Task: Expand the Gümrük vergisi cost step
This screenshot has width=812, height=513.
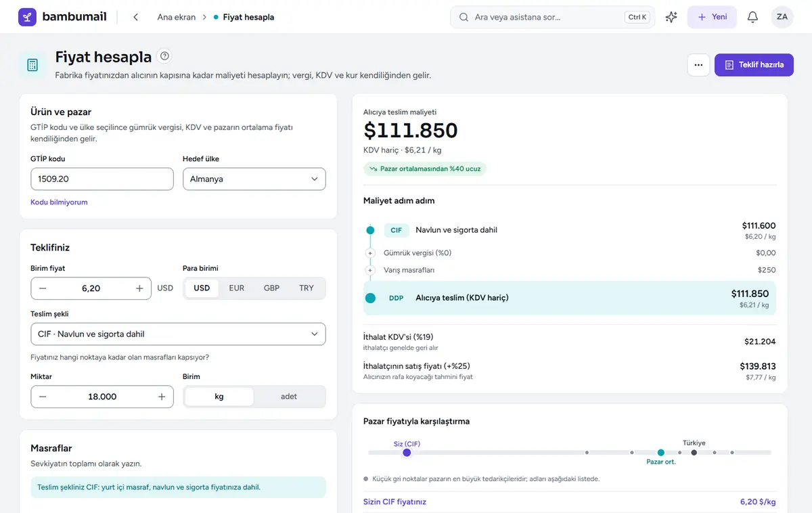Action: tap(370, 253)
